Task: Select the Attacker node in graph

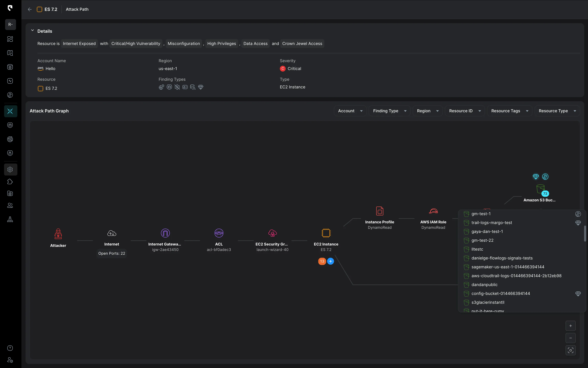Action: point(58,238)
